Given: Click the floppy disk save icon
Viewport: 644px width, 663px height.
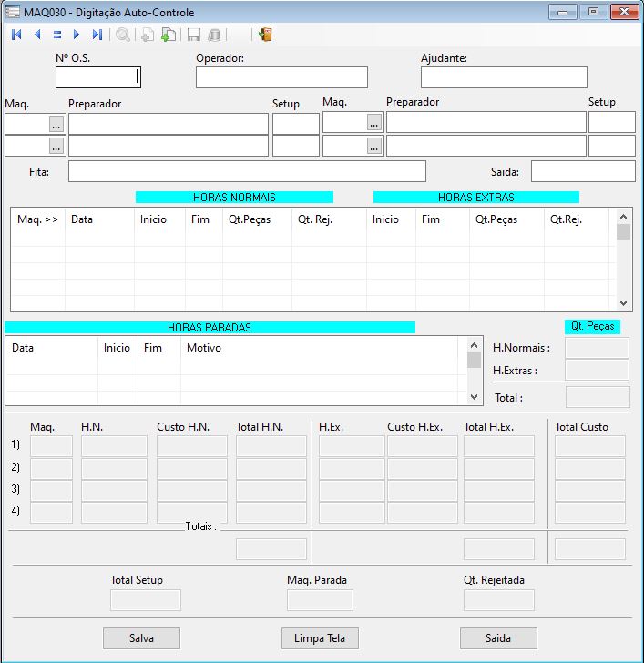Looking at the screenshot, I should (193, 35).
